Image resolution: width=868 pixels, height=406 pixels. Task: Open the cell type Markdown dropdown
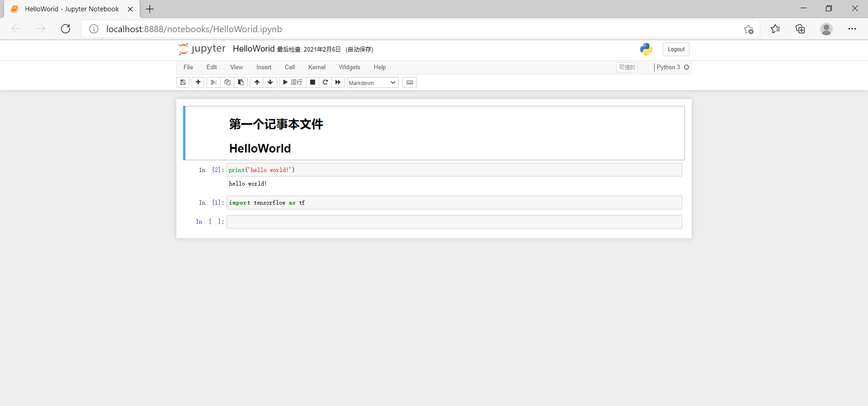373,83
